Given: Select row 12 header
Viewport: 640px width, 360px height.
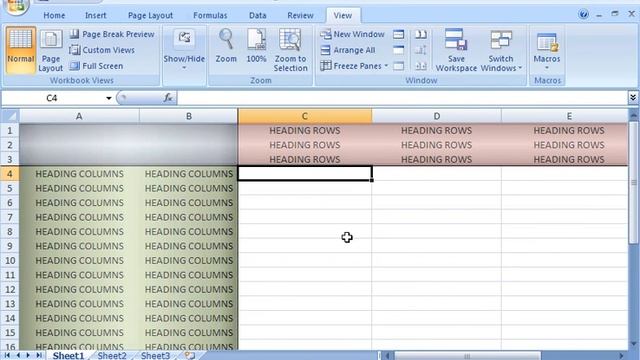Looking at the screenshot, I should (10, 289).
